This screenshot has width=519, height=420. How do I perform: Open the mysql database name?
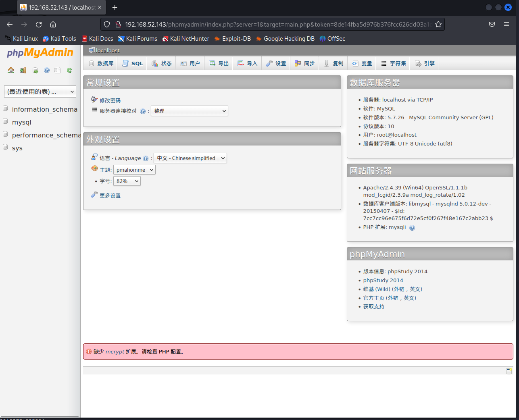[22, 122]
